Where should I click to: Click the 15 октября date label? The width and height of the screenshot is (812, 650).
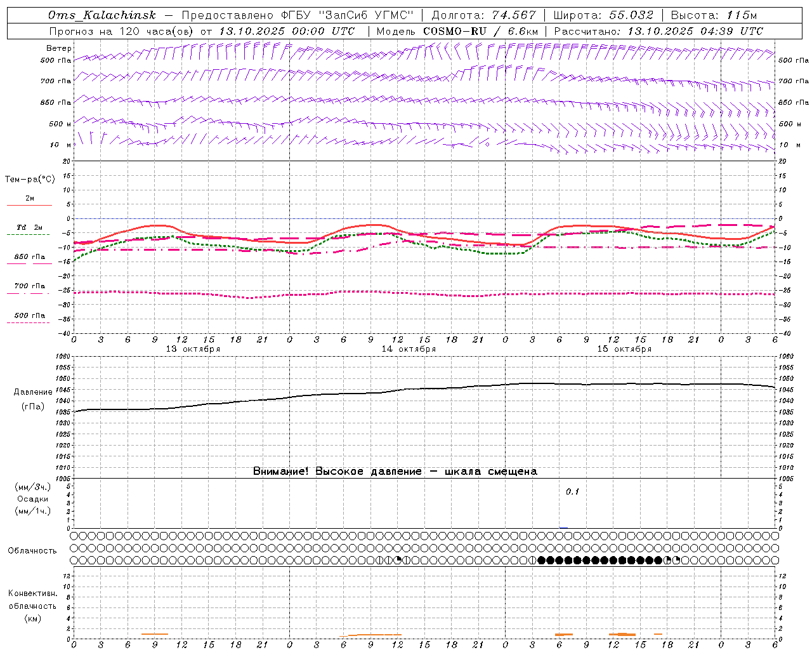624,349
